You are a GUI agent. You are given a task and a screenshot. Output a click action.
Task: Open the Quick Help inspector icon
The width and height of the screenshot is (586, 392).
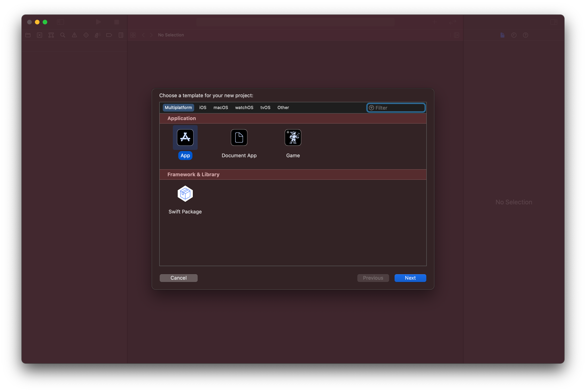526,35
